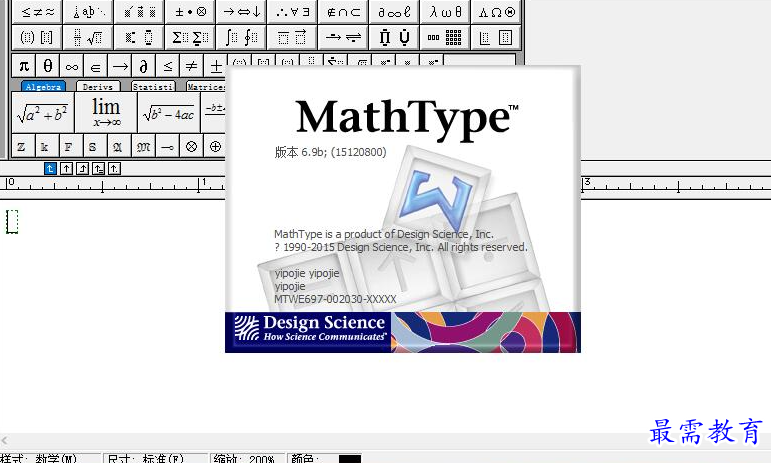
Task: Insert the square root of b²−4ac expression
Action: (169, 113)
